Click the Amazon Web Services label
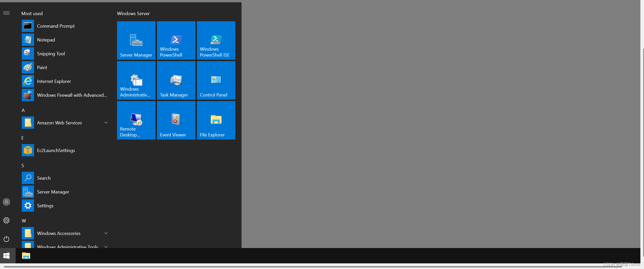Viewport: 644px width, 269px height. coord(59,123)
